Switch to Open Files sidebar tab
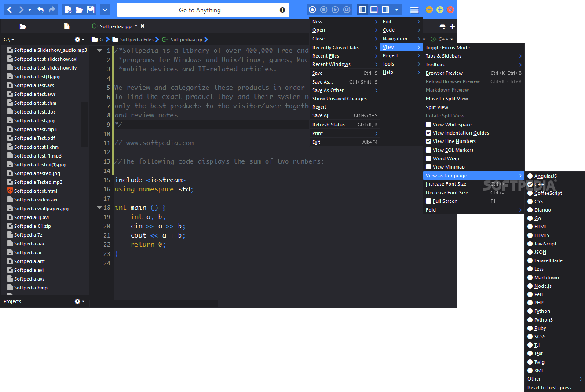The width and height of the screenshot is (585, 392). [x=67, y=26]
